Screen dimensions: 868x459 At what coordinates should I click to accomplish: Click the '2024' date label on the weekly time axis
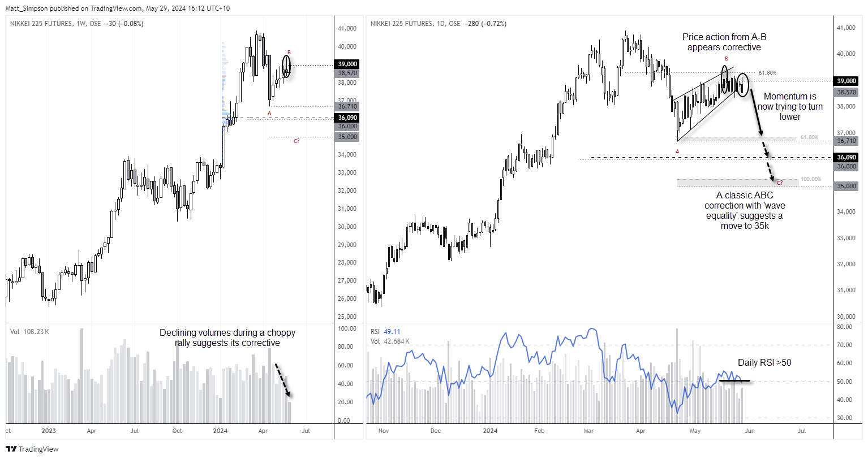click(220, 431)
